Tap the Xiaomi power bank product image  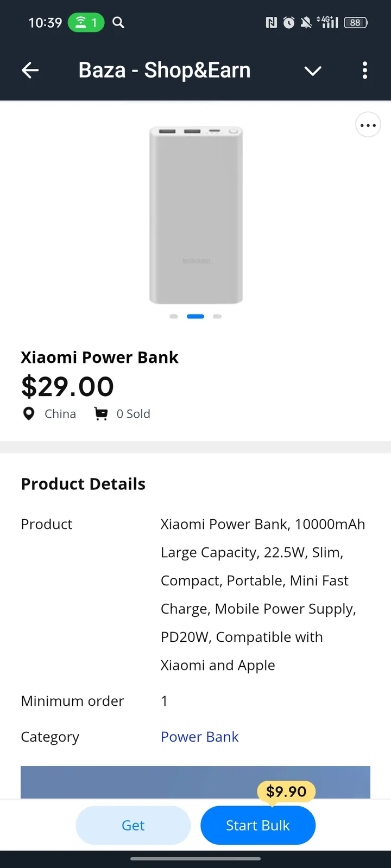coord(196,215)
